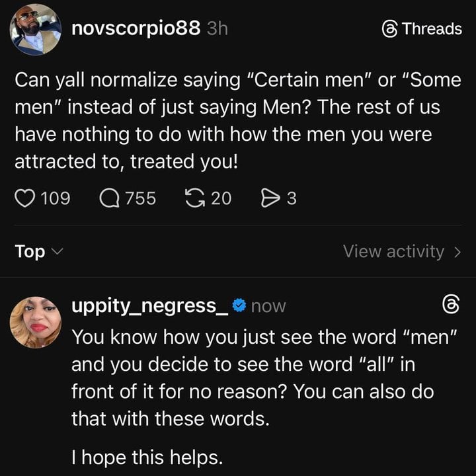This screenshot has width=476, height=476.
Task: Tap the 3h timestamp on original post
Action: tap(217, 29)
